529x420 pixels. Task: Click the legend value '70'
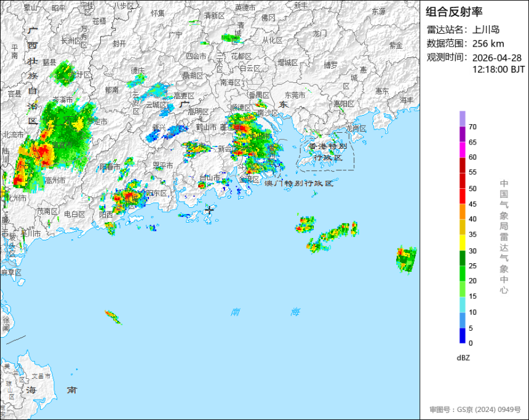(472, 127)
